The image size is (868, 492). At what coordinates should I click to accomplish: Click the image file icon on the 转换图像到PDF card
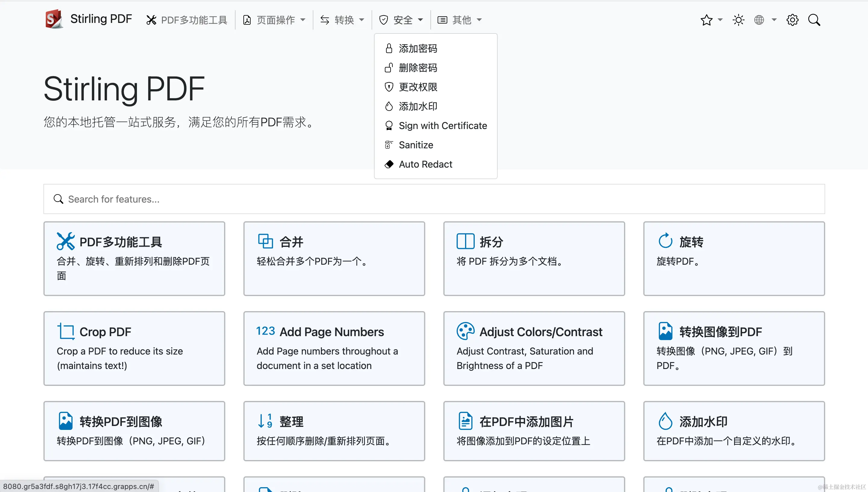click(666, 331)
